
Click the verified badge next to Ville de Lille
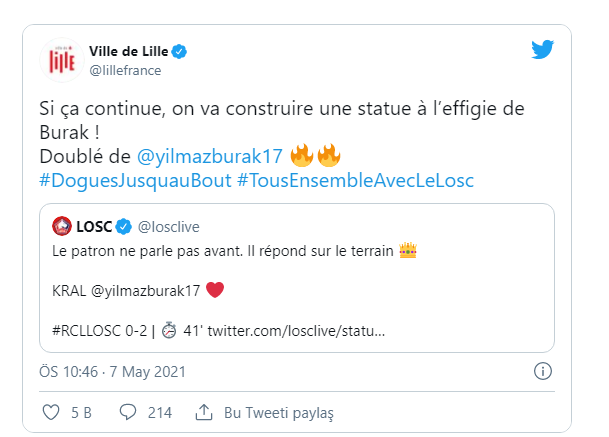[179, 51]
